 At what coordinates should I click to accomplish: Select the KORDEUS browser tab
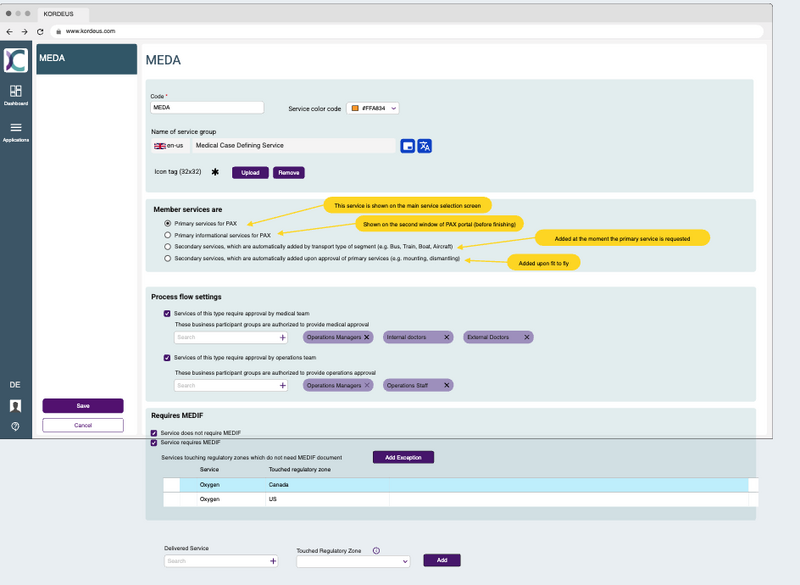(x=60, y=14)
